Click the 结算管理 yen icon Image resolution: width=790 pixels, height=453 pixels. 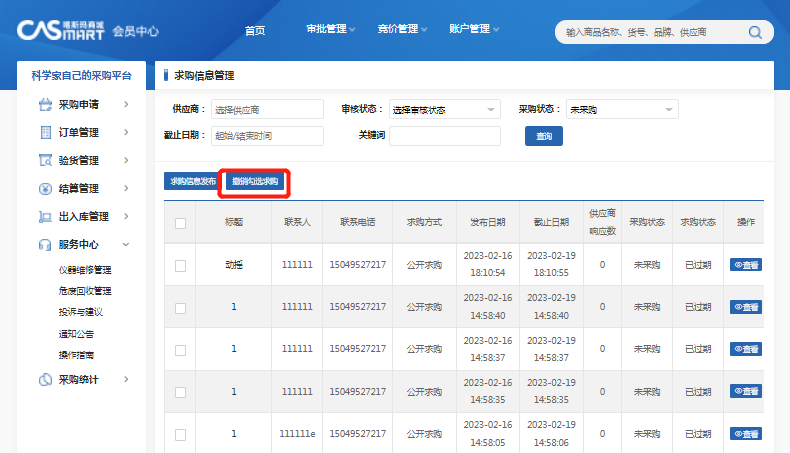[x=45, y=188]
